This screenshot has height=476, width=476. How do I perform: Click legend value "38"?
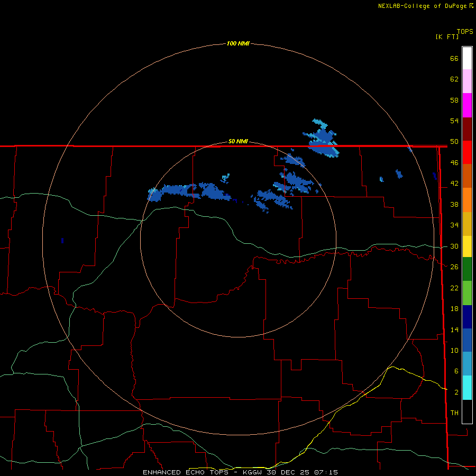tap(454, 204)
